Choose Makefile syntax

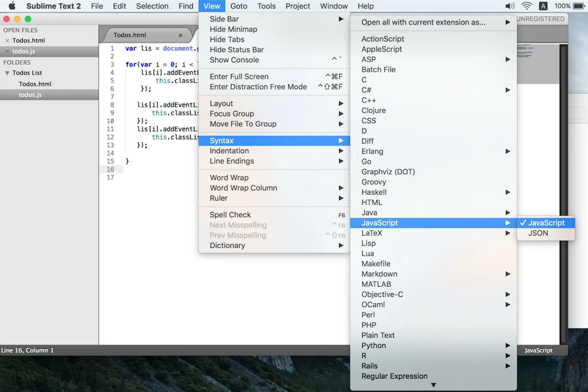coord(433,264)
